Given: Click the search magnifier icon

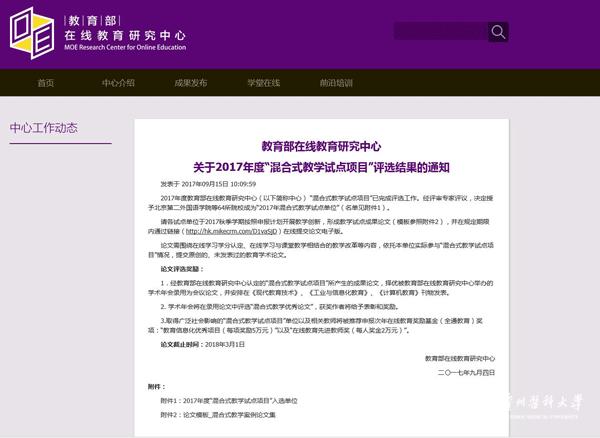Looking at the screenshot, I should (497, 32).
